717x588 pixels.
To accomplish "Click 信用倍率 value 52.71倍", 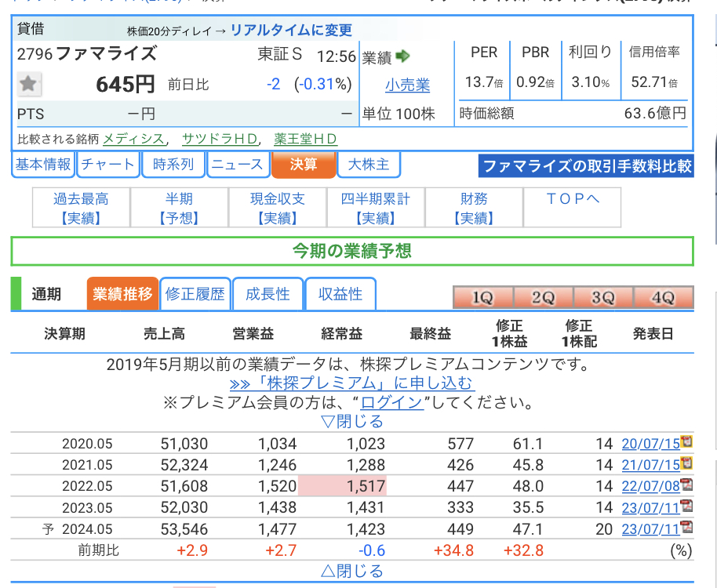I will point(654,82).
